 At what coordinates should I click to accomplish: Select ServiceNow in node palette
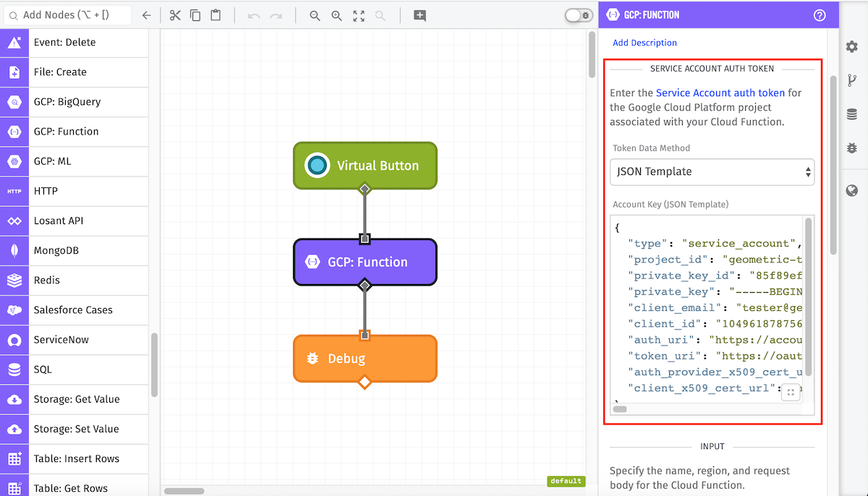[x=74, y=340]
